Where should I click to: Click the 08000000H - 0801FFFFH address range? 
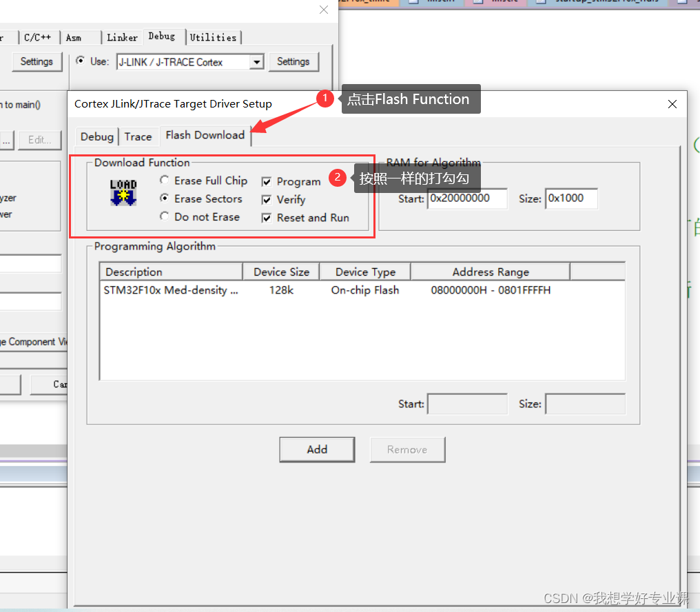pyautogui.click(x=491, y=290)
